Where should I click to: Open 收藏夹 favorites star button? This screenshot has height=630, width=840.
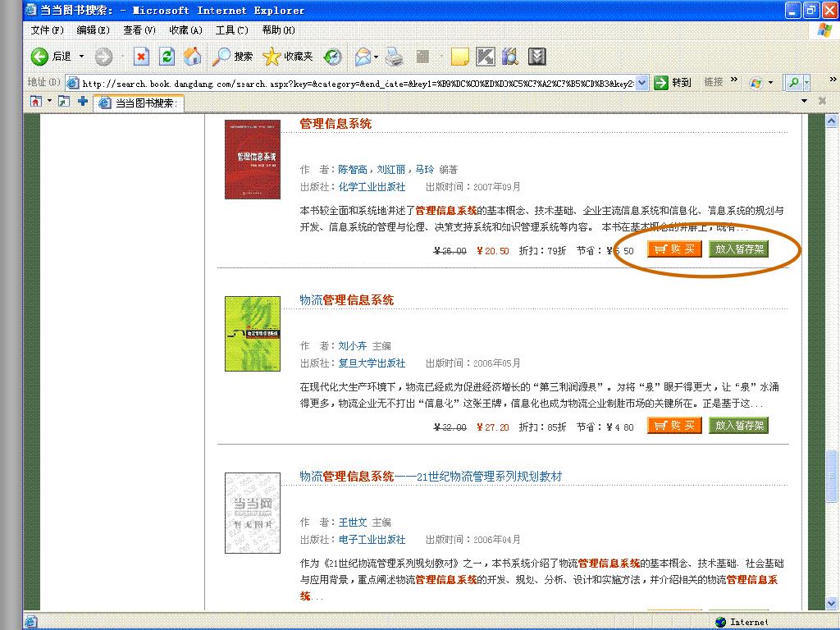[x=288, y=57]
